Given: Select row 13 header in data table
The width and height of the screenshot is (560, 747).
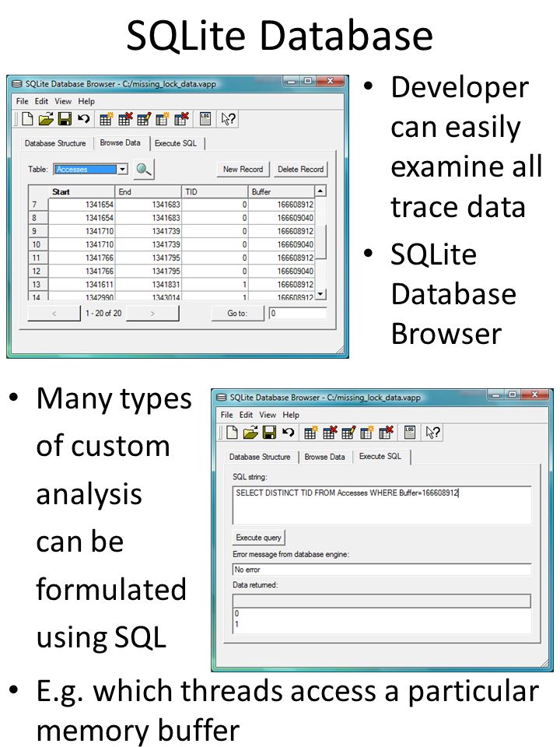Looking at the screenshot, I should [x=37, y=285].
